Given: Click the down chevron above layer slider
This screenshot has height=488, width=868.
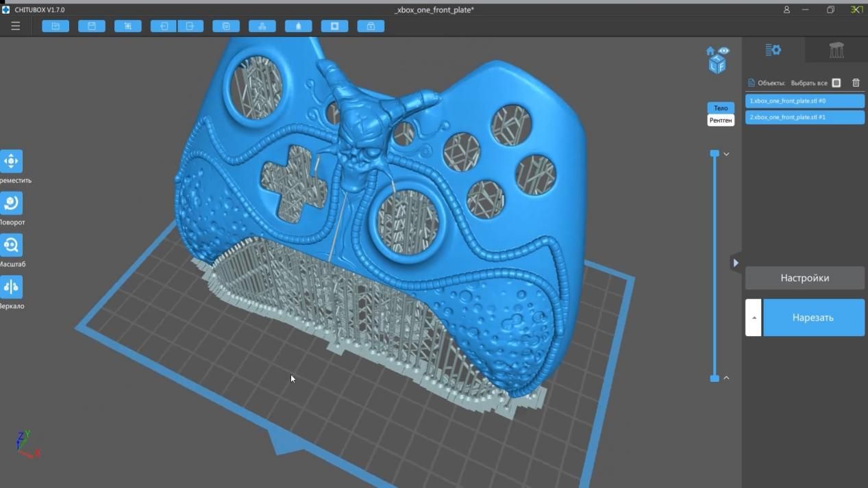Looking at the screenshot, I should 726,154.
